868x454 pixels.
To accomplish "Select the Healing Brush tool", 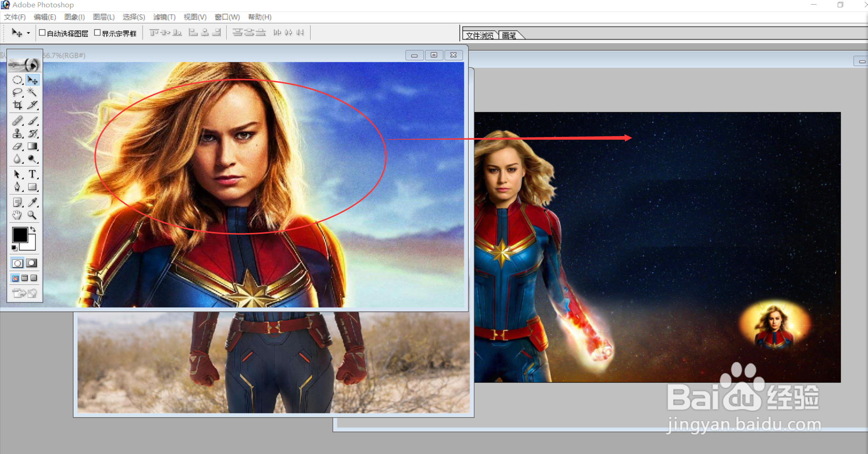I will click(x=17, y=121).
